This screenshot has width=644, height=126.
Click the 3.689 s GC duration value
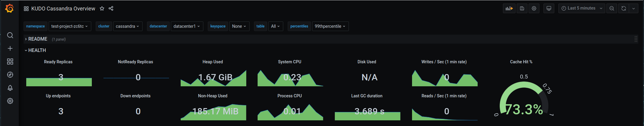point(369,111)
